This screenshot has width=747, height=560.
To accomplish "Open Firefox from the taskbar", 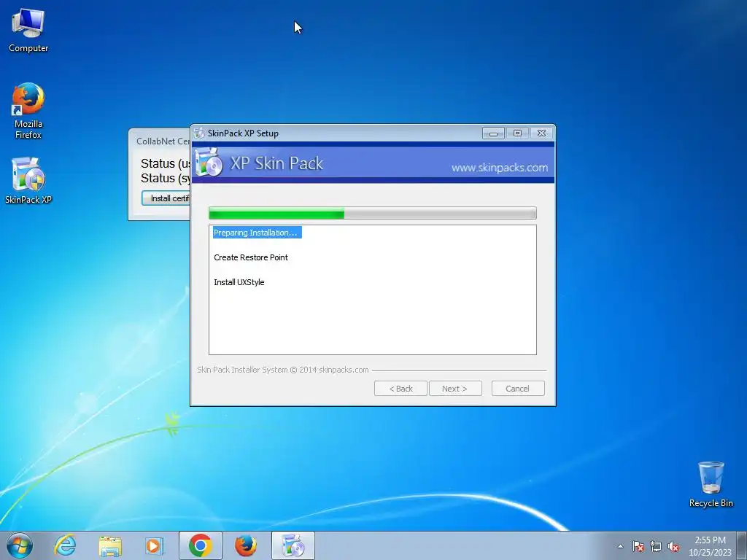I will [x=246, y=545].
